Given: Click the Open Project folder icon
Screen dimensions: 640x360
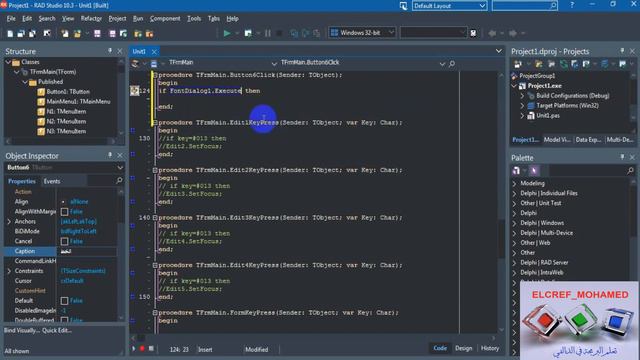Looking at the screenshot, I should coord(77,33).
